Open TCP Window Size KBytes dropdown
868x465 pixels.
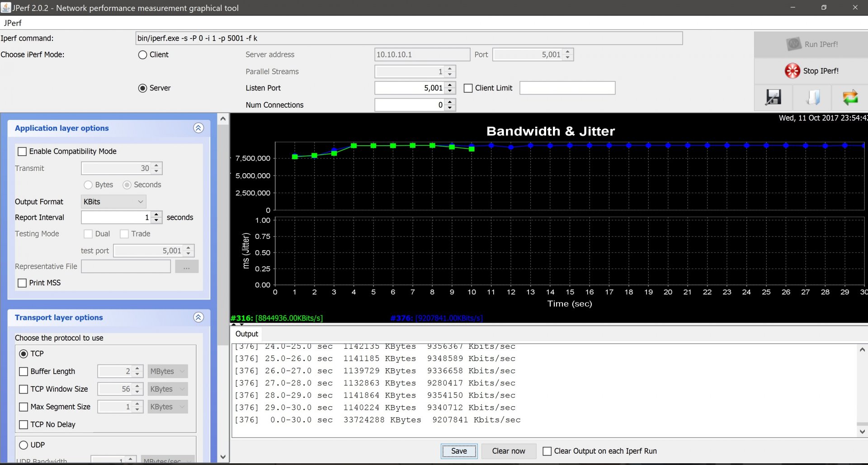point(167,389)
